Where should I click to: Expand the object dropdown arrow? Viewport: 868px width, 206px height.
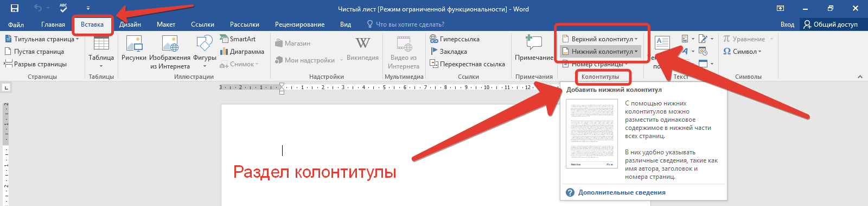coord(712,64)
